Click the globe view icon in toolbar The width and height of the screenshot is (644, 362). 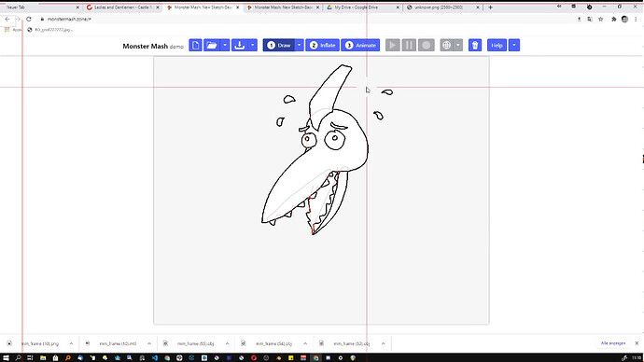tap(446, 45)
